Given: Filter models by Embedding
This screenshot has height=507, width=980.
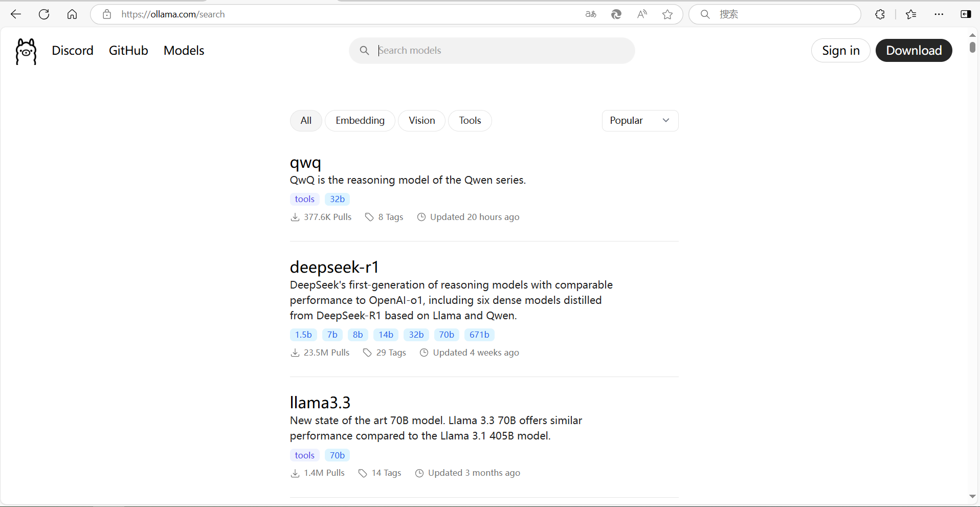Looking at the screenshot, I should pyautogui.click(x=360, y=121).
